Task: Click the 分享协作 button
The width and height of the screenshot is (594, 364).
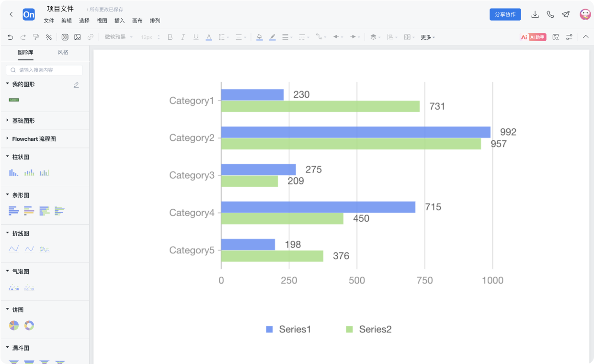Action: coord(505,14)
